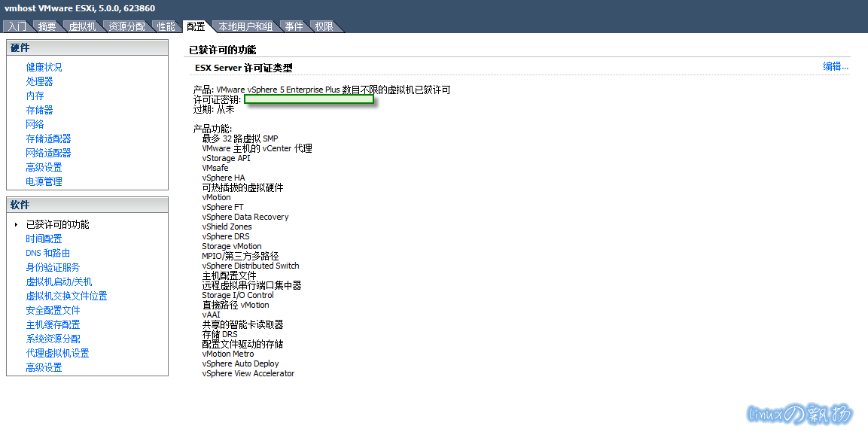Click vSphere View Accelerator text
868x441 pixels.
pyautogui.click(x=248, y=373)
